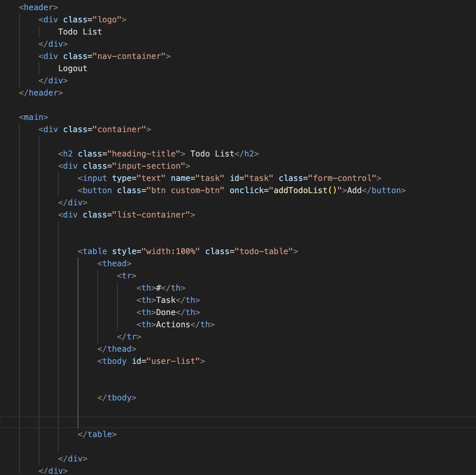This screenshot has width=476, height=475.
Task: Click the opening tbody tag name
Action: coord(114,361)
